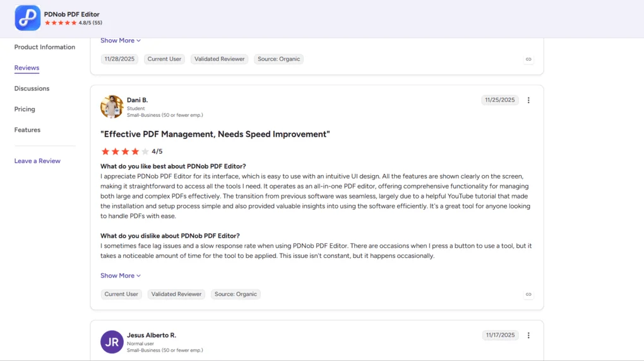Screen dimensions: 644x361
Task: Expand Show More on Dani B.'s review
Action: [121, 276]
